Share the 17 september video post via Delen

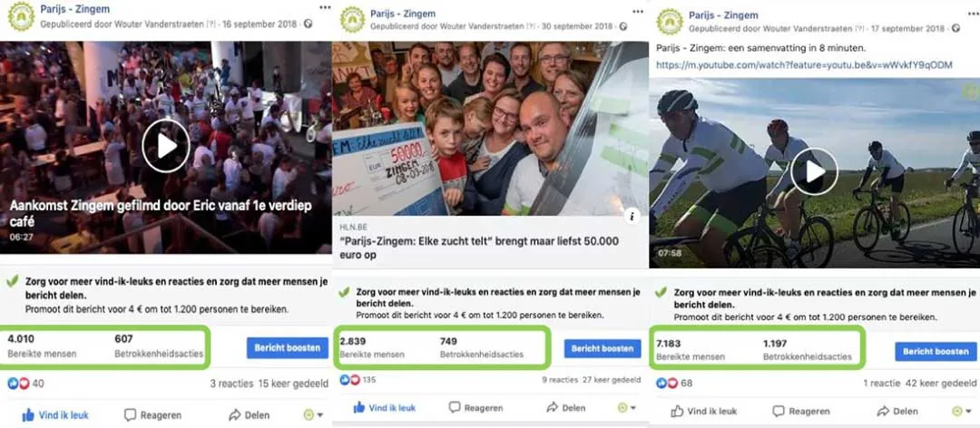click(897, 411)
